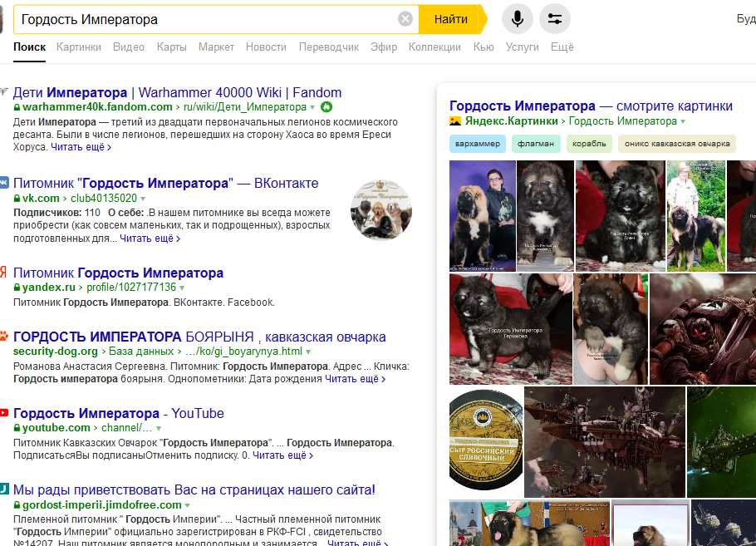Click security-dog.org domain link
The image size is (756, 546).
(x=56, y=352)
